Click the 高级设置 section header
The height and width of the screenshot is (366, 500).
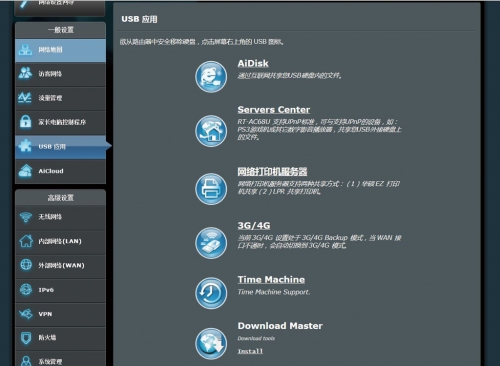tap(60, 198)
